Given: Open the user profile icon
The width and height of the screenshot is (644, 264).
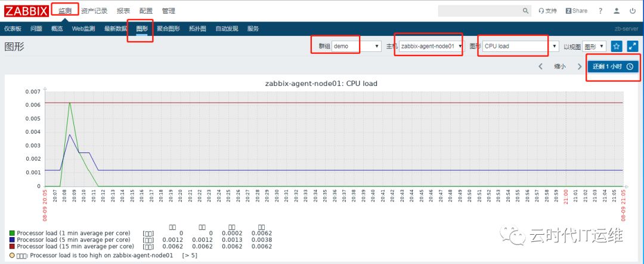Looking at the screenshot, I should click(617, 11).
